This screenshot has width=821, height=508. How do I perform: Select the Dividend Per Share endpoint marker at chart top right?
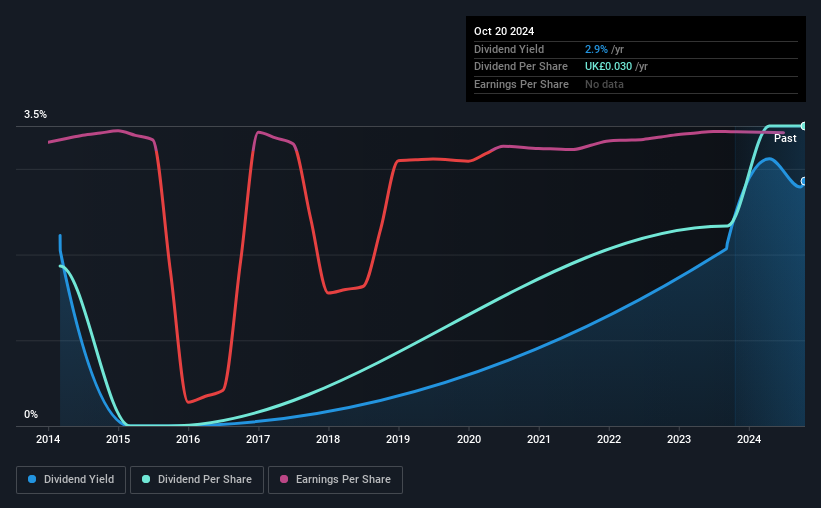point(803,126)
